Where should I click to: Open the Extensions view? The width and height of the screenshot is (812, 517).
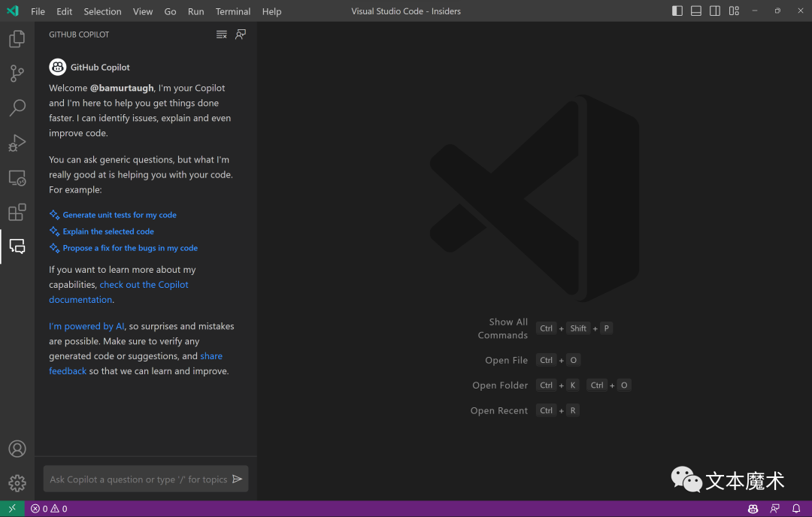[x=17, y=212]
